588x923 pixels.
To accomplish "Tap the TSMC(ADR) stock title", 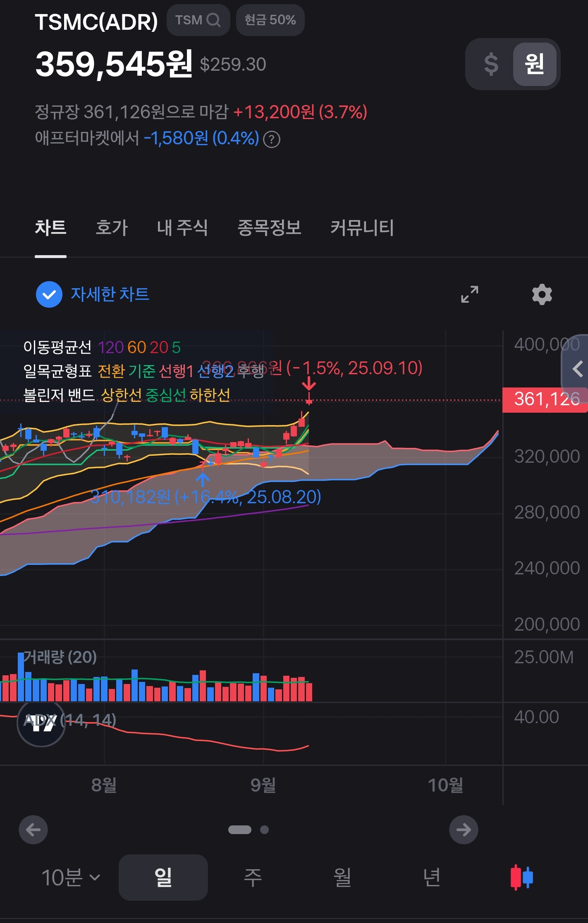I will coord(96,22).
